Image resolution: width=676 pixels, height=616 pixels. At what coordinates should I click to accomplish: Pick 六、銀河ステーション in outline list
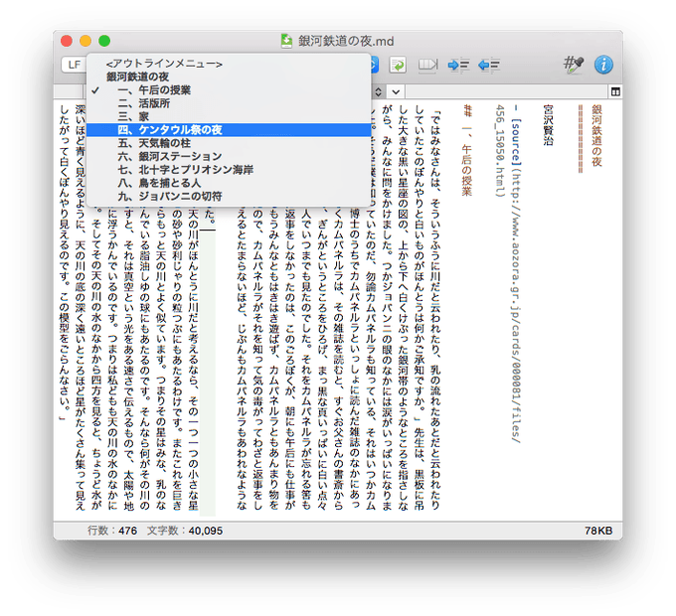[229, 156]
